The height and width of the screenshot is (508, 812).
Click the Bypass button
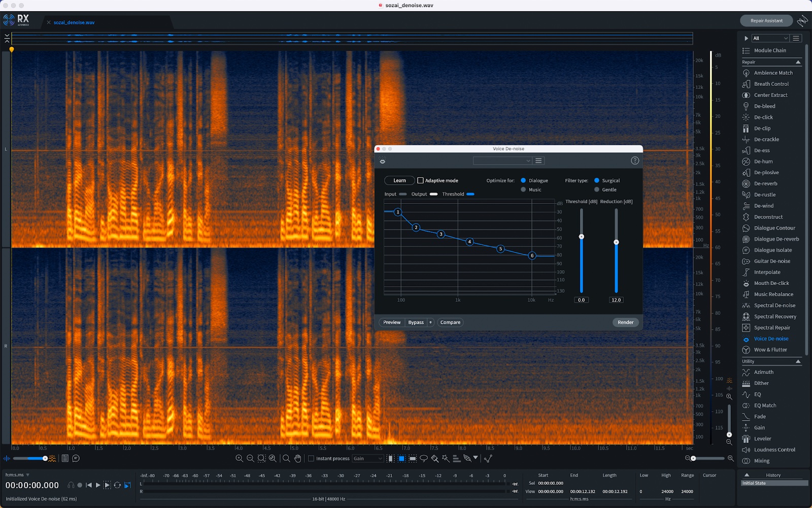(416, 322)
